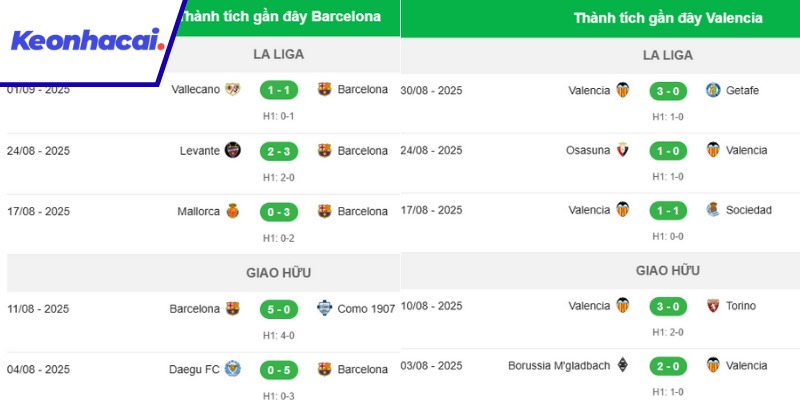800x400 pixels.
Task: Click the Valencia 3 - 0 Getafe score badge
Action: (668, 90)
